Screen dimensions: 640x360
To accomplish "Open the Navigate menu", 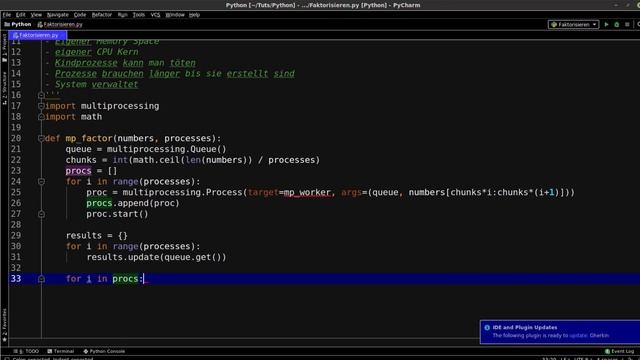I will pyautogui.click(x=58, y=15).
